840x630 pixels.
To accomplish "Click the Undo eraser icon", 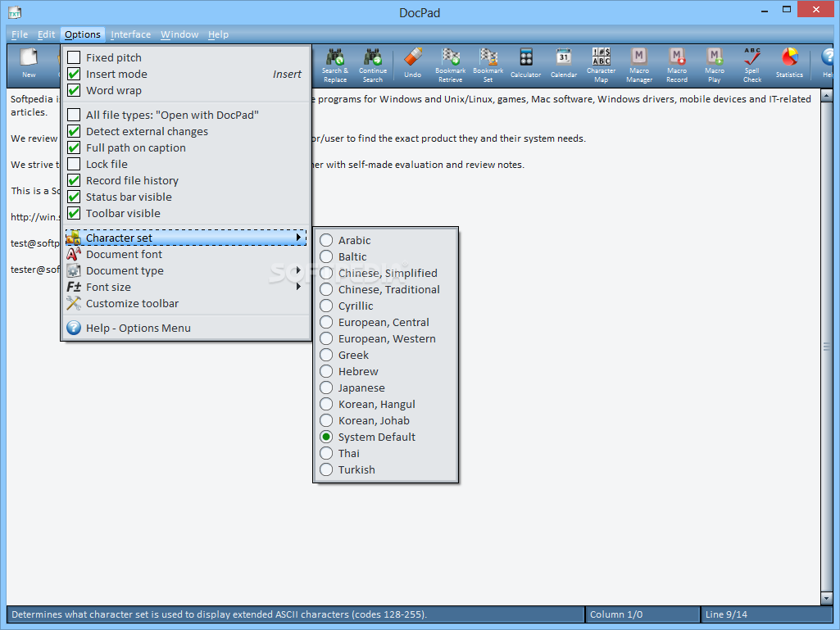I will pyautogui.click(x=412, y=63).
